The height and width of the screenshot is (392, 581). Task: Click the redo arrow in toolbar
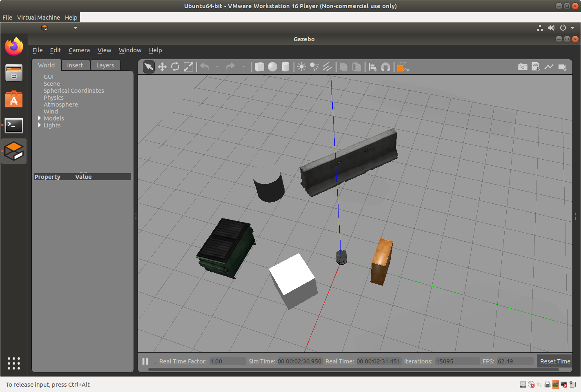[x=230, y=67]
